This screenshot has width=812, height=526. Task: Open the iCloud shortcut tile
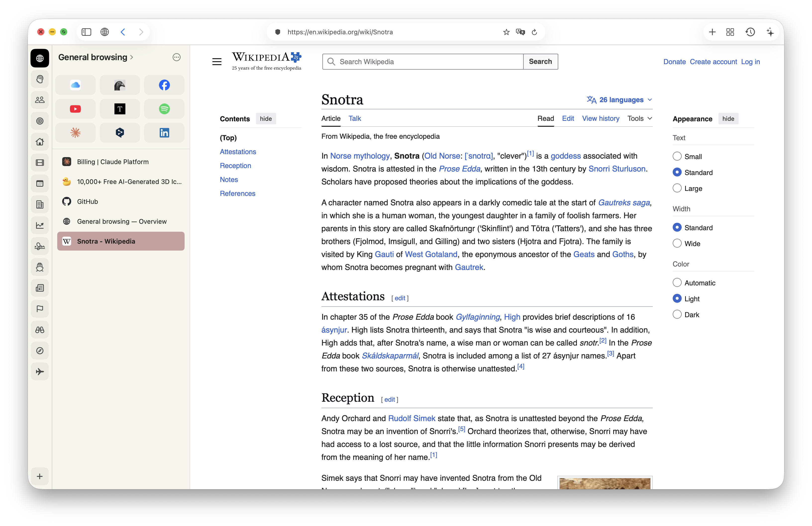75,85
